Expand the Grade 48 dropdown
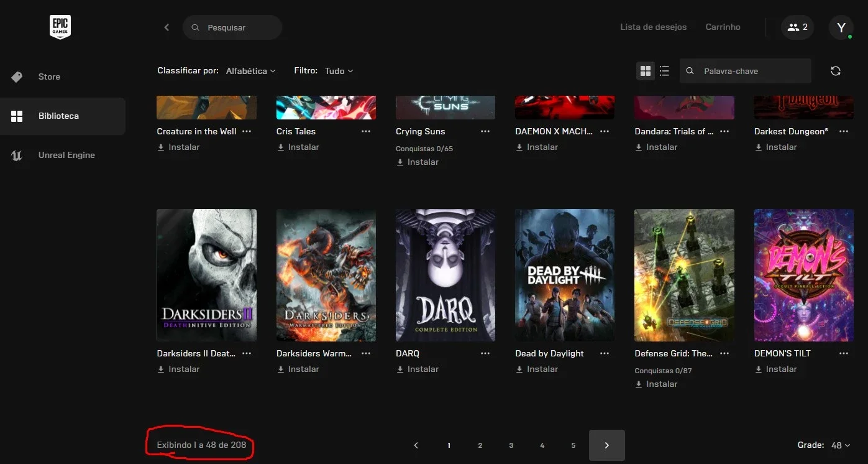The height and width of the screenshot is (464, 868). (x=841, y=445)
